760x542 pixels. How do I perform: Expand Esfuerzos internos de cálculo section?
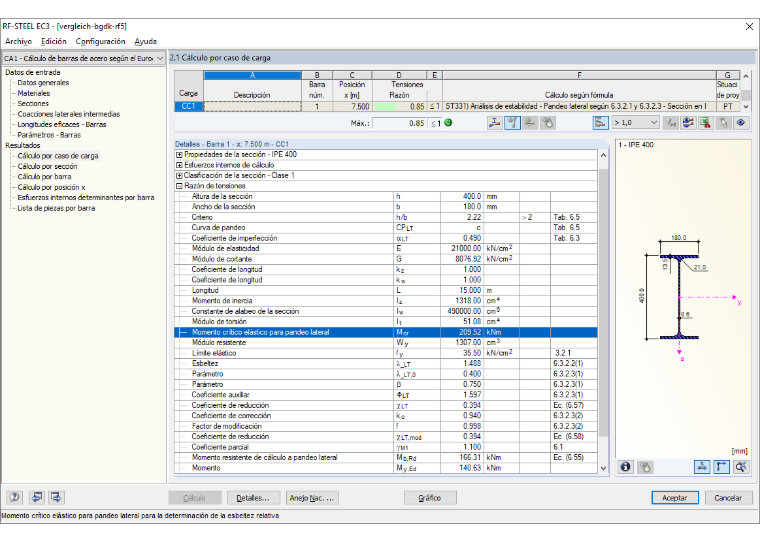(179, 165)
